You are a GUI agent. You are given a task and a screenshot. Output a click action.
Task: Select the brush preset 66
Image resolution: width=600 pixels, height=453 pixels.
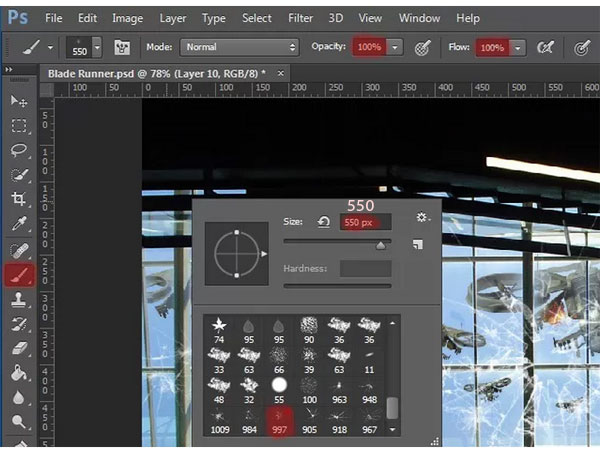279,361
